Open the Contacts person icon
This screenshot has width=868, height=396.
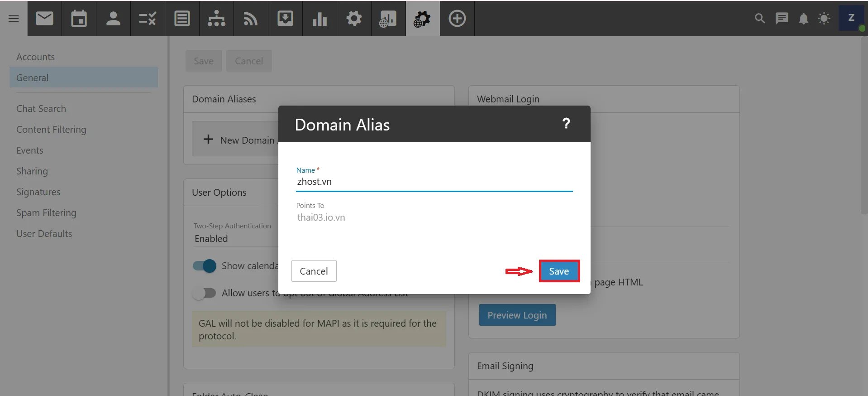[x=113, y=19]
